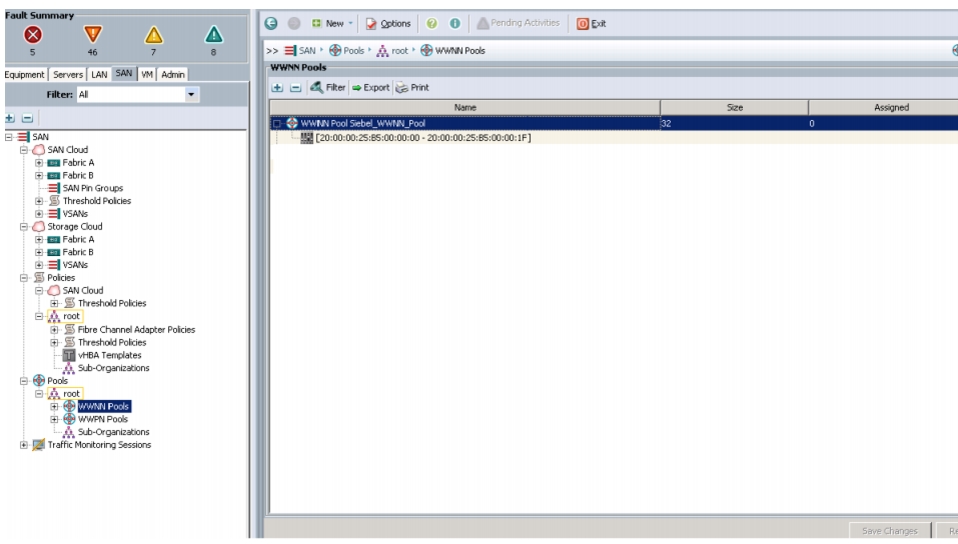Export the WWNN Pools table
Image resolution: width=958 pixels, height=544 pixels.
point(371,87)
